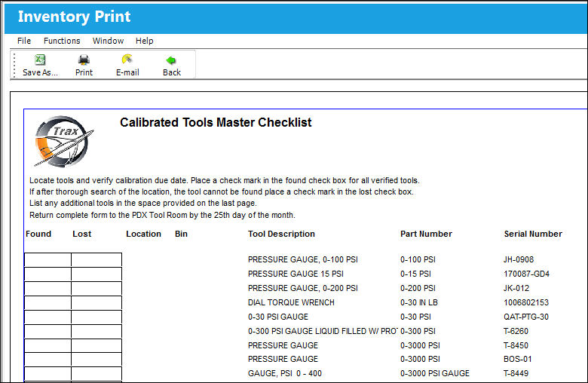Viewport: 588px width, 383px height.
Task: Click Found box for JK-012 row
Action: [x=47, y=288]
